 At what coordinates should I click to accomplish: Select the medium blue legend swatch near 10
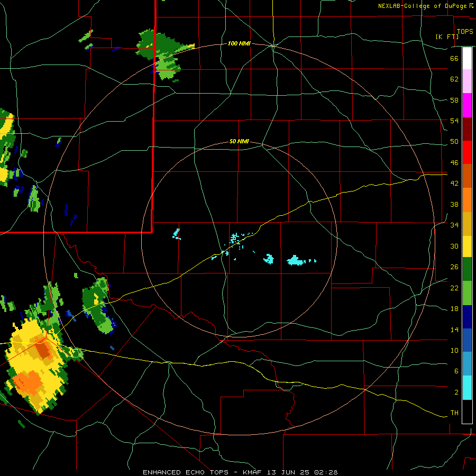(x=467, y=340)
